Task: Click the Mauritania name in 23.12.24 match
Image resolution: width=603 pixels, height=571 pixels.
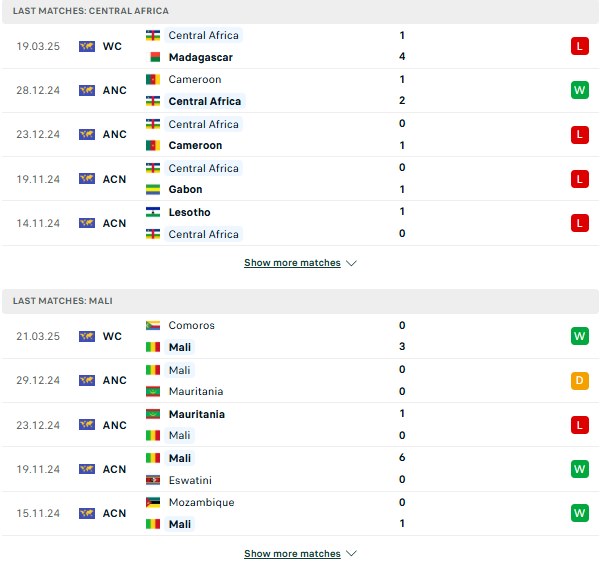Action: point(198,416)
